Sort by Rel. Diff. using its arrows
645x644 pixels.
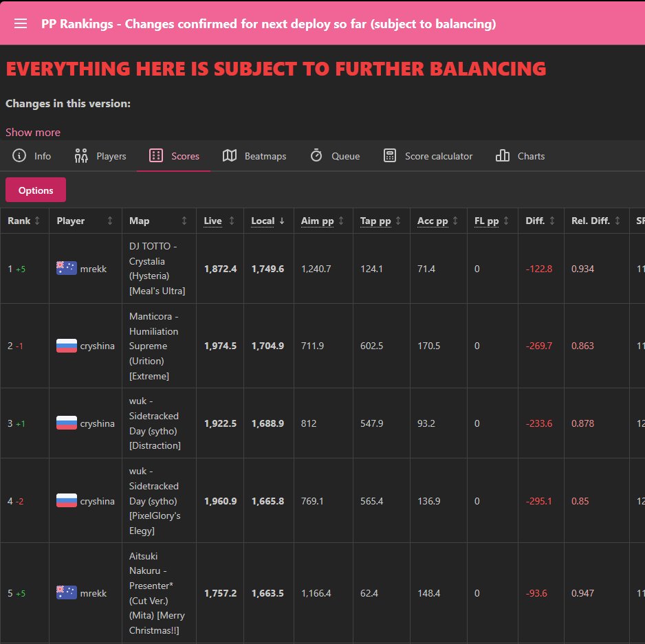tap(617, 221)
